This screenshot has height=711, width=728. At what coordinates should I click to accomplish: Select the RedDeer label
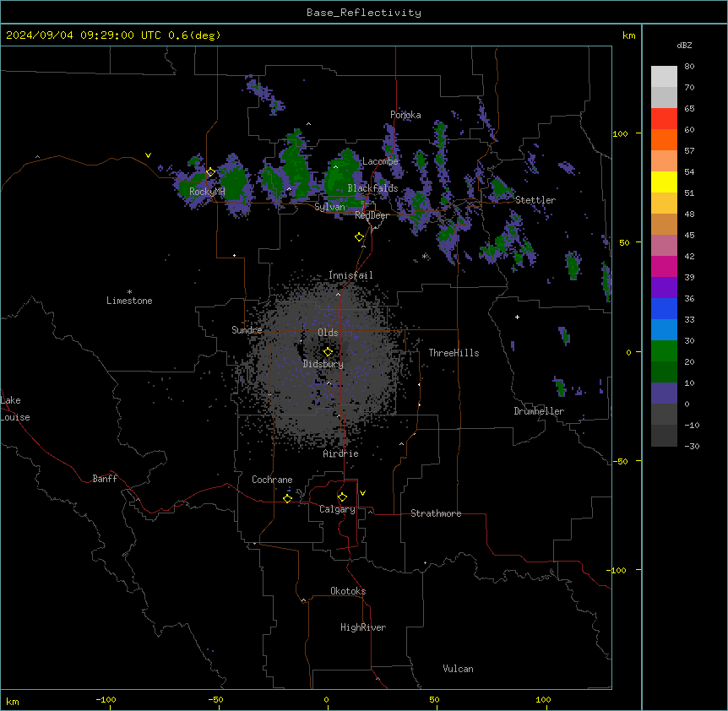(372, 215)
